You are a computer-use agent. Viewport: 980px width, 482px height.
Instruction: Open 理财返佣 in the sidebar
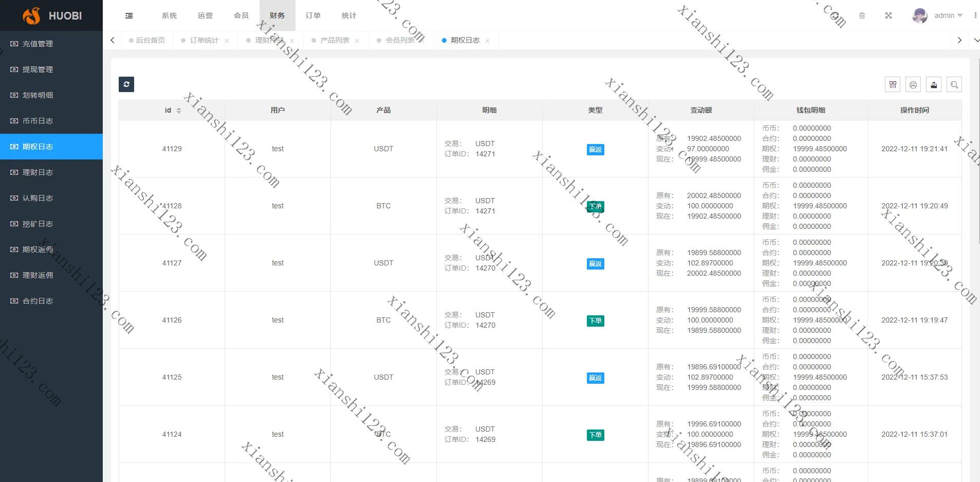pyautogui.click(x=51, y=275)
